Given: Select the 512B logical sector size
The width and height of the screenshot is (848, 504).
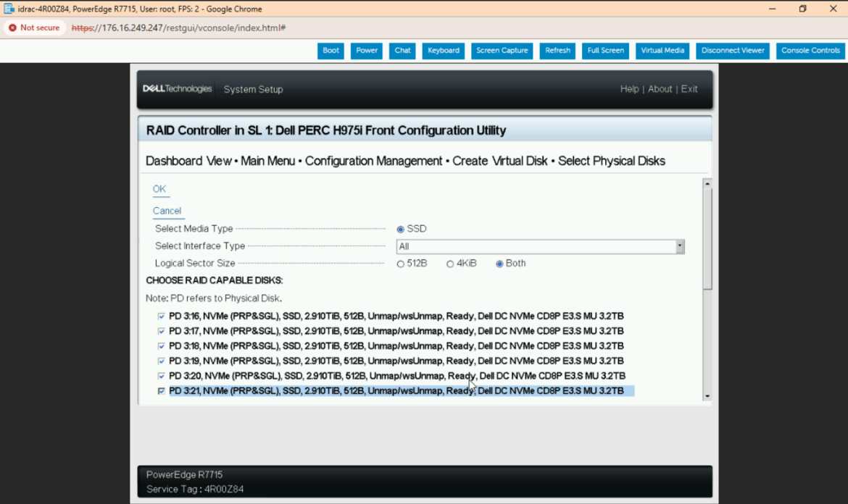Looking at the screenshot, I should pos(401,264).
